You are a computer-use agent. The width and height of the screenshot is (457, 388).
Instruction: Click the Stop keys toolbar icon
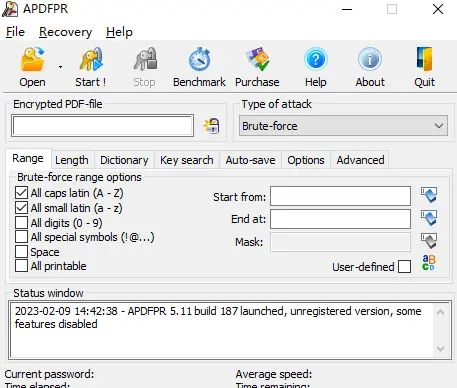pos(145,59)
